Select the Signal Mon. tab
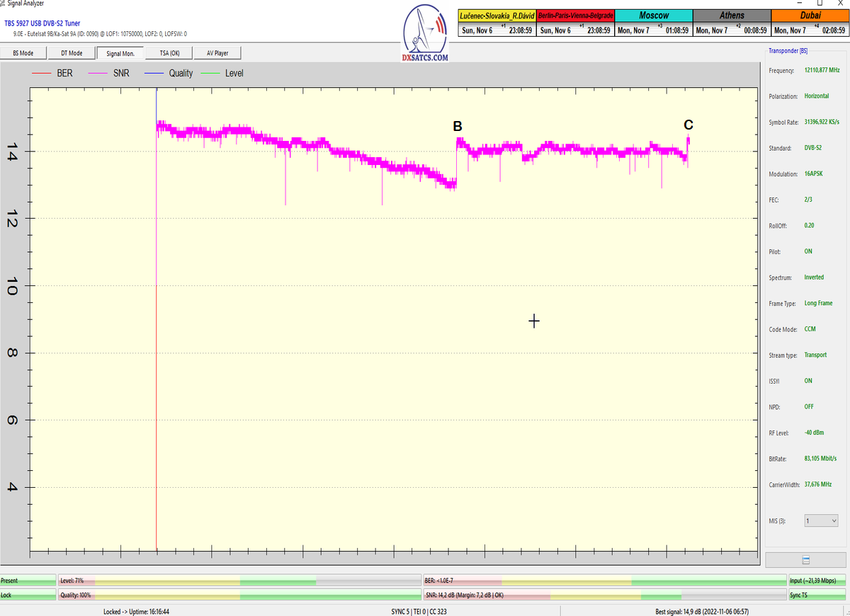Screen dimensions: 850x616 pos(120,53)
